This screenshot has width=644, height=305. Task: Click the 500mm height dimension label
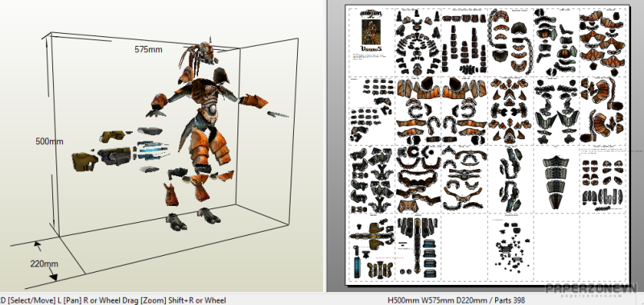tap(49, 141)
